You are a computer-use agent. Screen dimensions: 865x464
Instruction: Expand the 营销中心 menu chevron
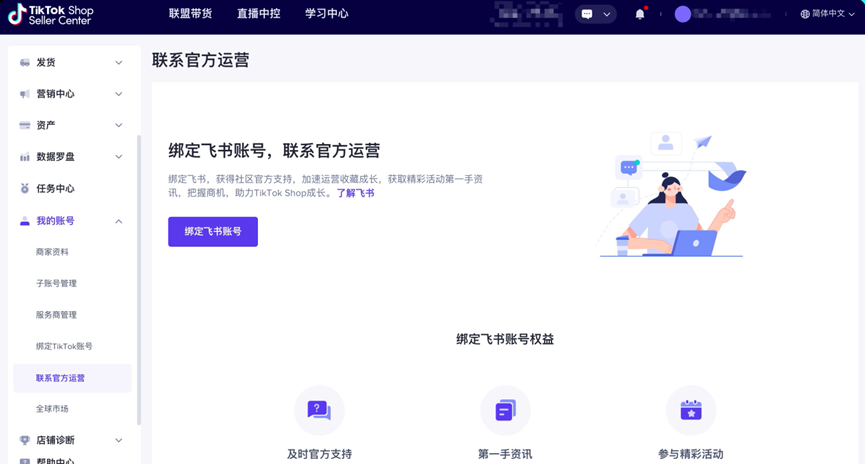119,94
